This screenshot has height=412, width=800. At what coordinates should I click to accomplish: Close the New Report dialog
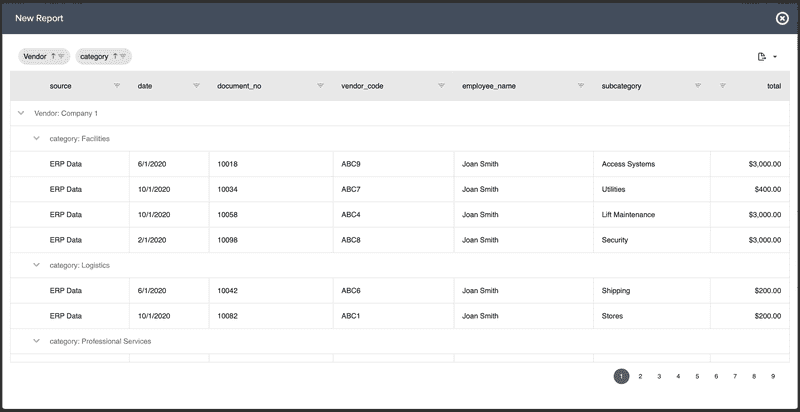(782, 18)
